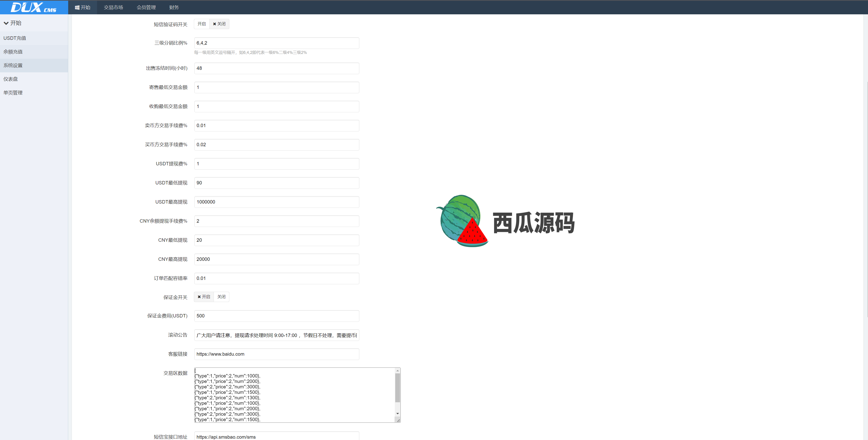The height and width of the screenshot is (440, 868).
Task: Go to 余额充值 in sidebar
Action: 34,52
